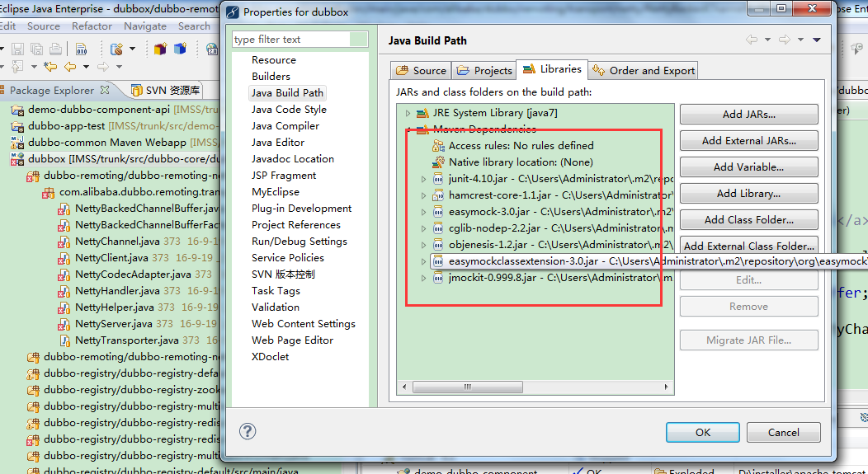
Task: Switch to the Source tab
Action: [x=422, y=71]
